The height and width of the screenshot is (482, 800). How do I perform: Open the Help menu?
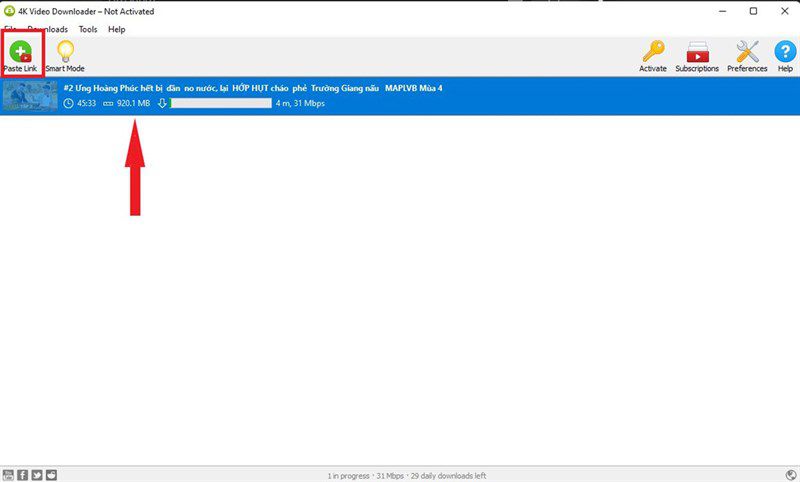tap(116, 30)
